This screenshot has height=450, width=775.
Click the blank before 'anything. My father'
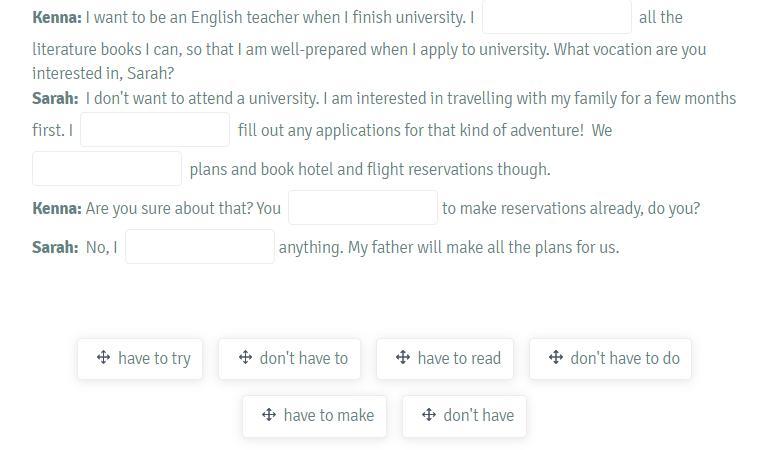[200, 247]
